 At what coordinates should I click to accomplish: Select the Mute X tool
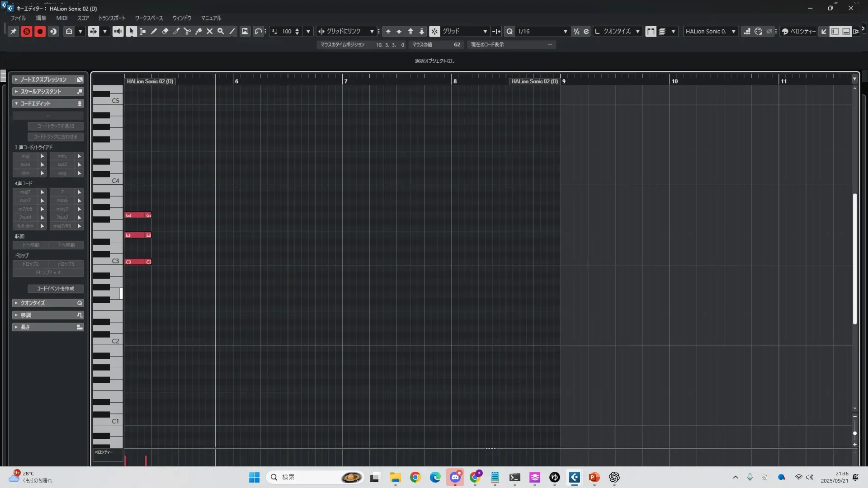click(x=210, y=31)
